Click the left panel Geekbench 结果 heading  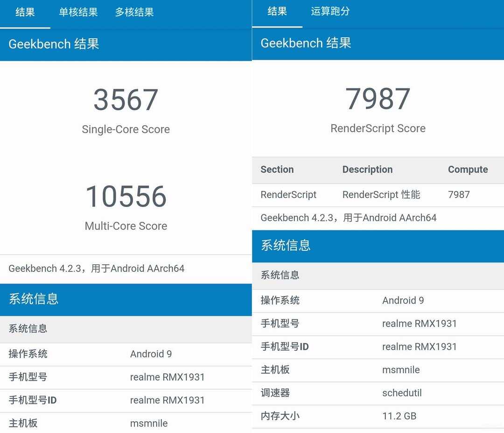pyautogui.click(x=54, y=44)
